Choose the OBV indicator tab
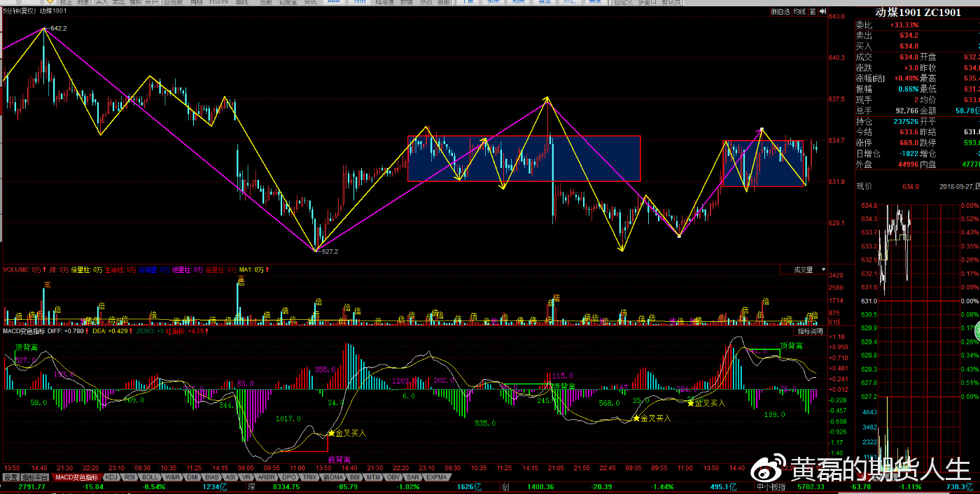The width and height of the screenshot is (980, 494). 393,477
